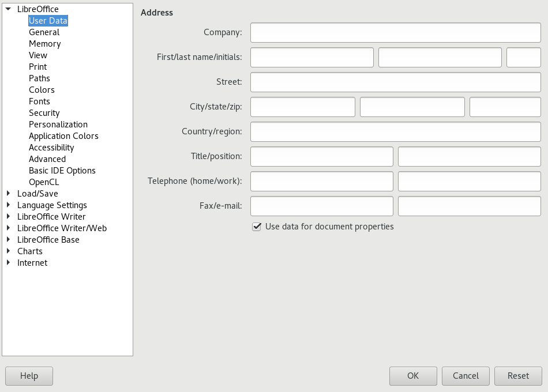Uncheck 'Use data for document properties' checkbox
548x392 pixels.
coord(257,227)
